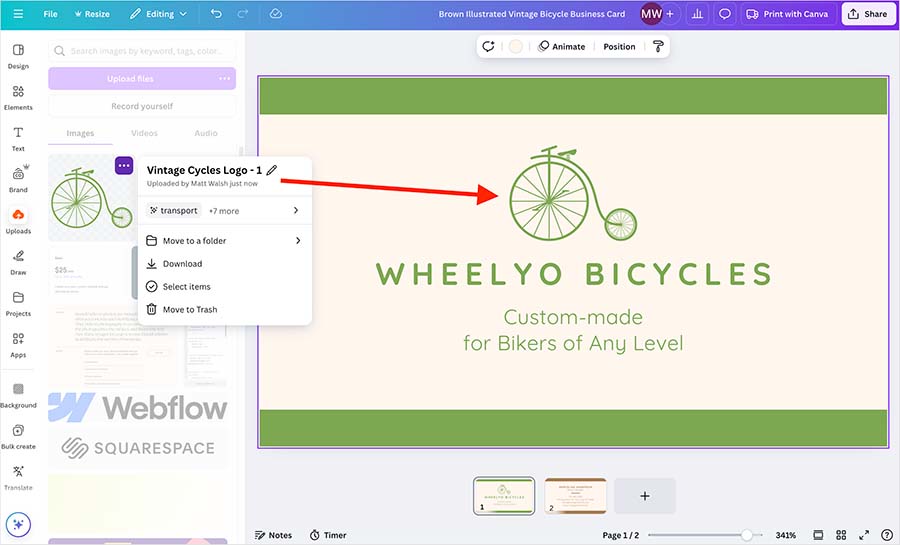Open the Editing mode dropdown
The height and width of the screenshot is (545, 900).
158,14
